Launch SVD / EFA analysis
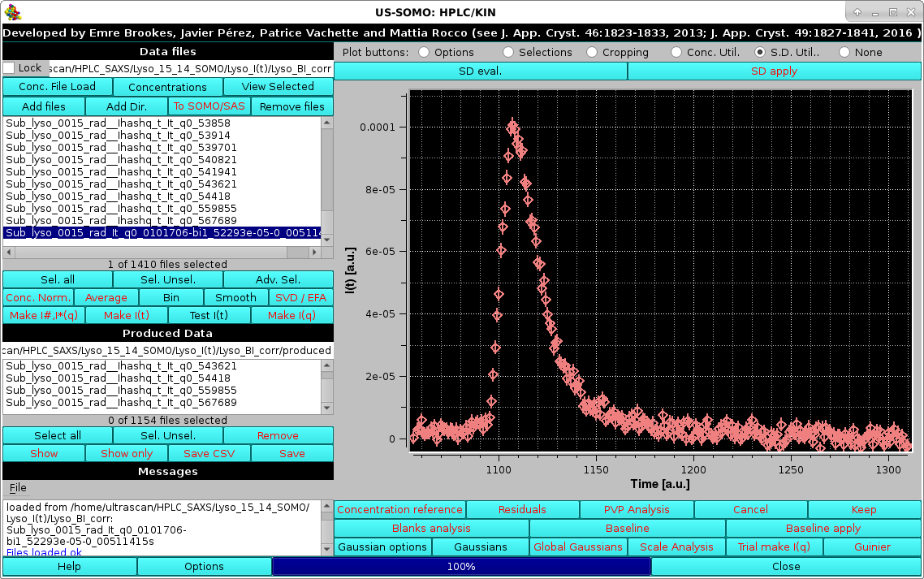Image resolution: width=924 pixels, height=579 pixels. tap(300, 297)
